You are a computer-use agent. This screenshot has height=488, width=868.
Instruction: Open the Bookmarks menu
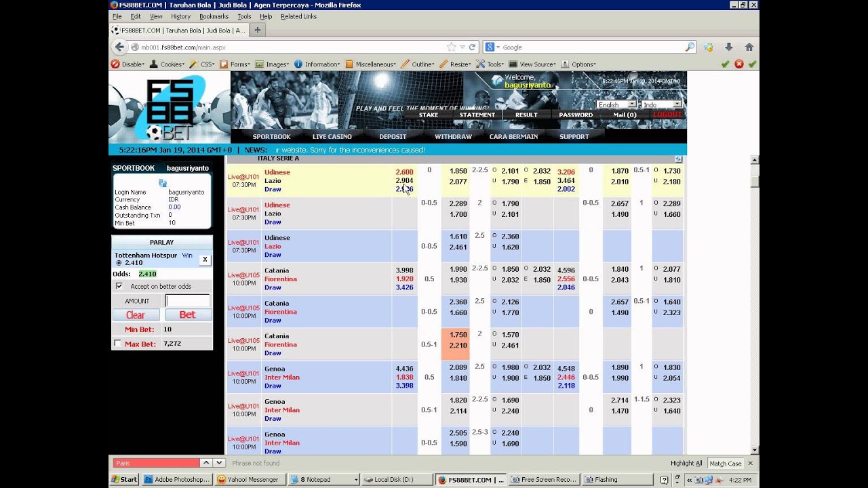point(214,16)
